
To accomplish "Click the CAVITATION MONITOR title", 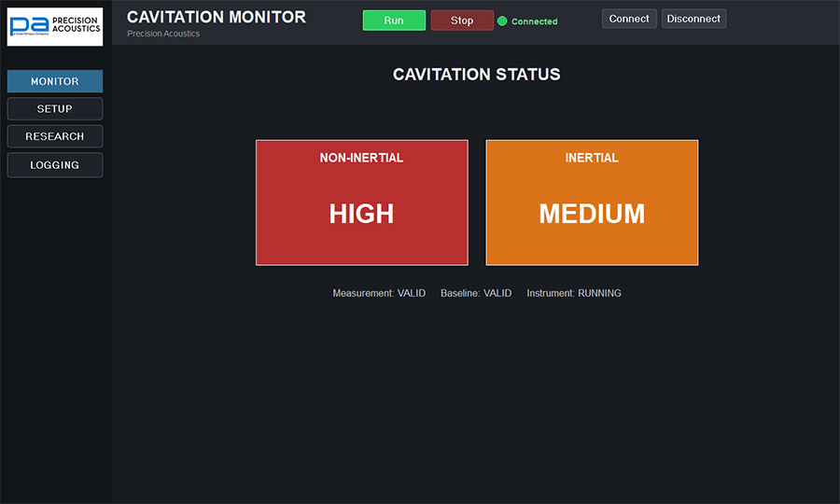I will pyautogui.click(x=217, y=17).
